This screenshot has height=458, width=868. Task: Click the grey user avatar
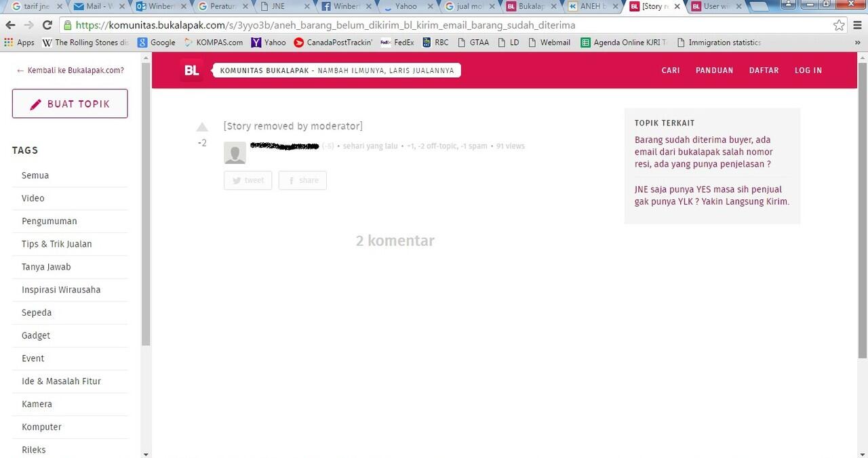click(235, 153)
